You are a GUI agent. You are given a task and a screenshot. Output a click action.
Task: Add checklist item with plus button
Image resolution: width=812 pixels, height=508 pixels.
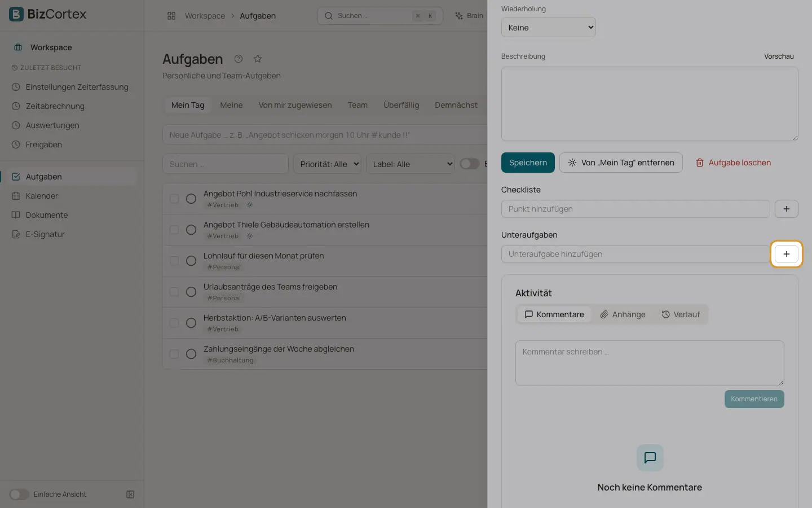(x=787, y=209)
